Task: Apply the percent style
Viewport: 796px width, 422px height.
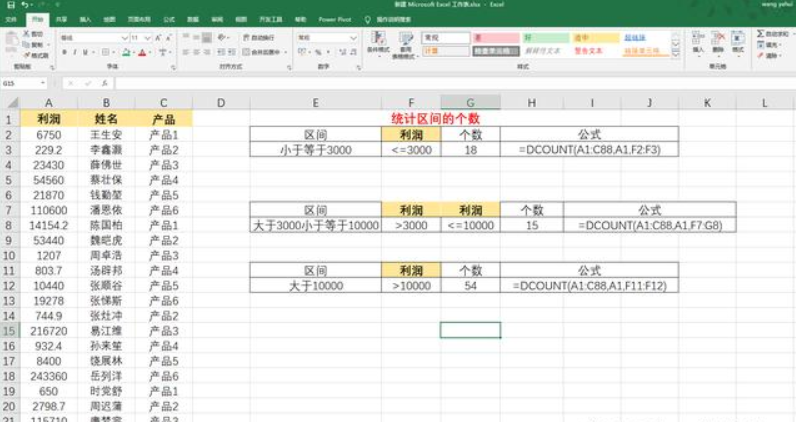Action: [x=318, y=52]
